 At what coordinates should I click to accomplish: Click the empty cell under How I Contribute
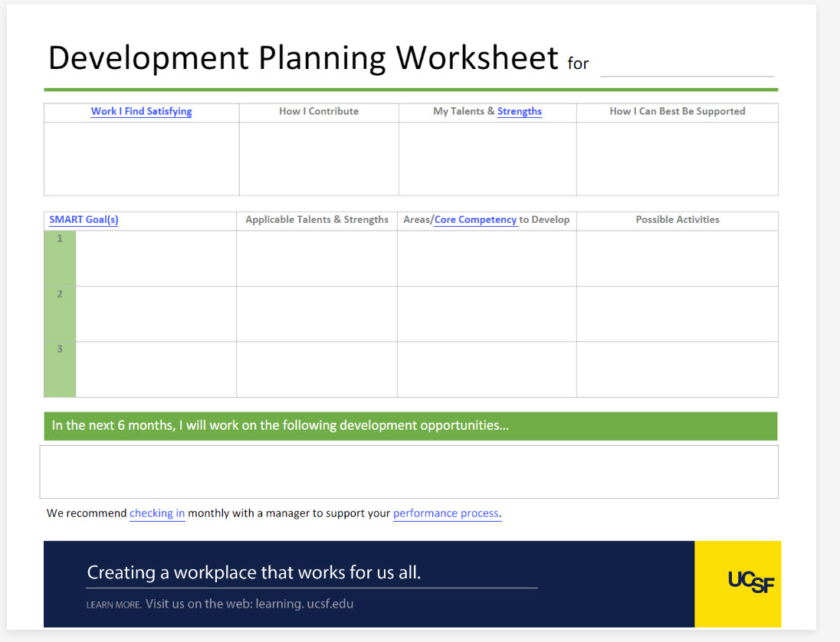click(x=319, y=159)
